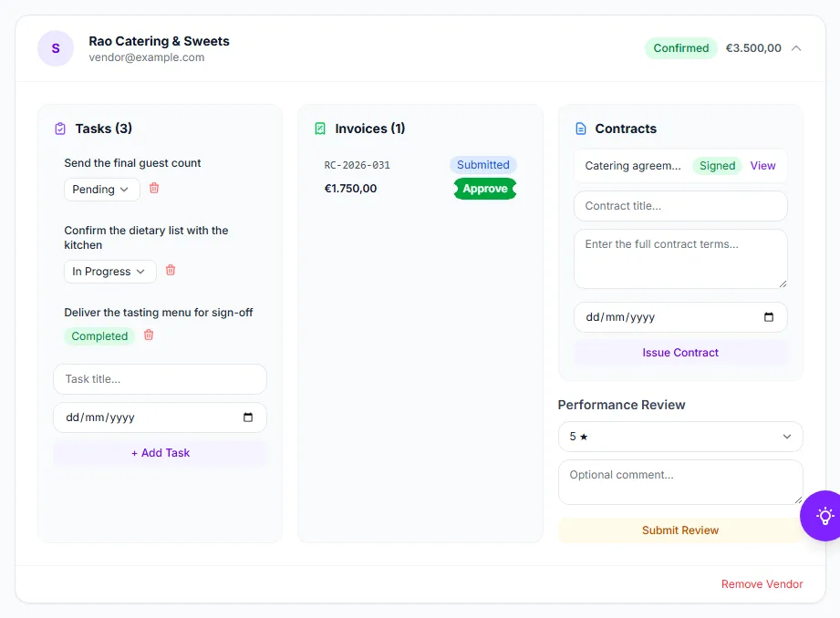Click the €3.500,00 vendor total
Screen dimensions: 840x618
[753, 48]
